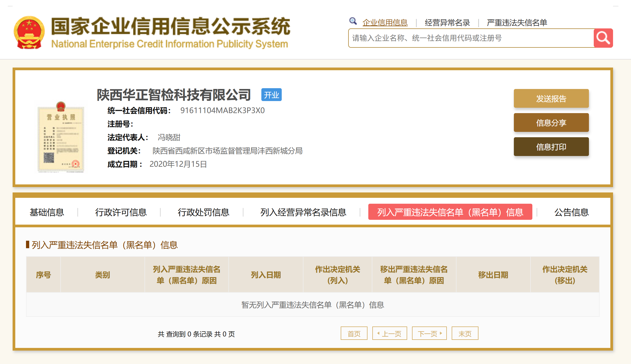Click the 信息分享 button
Screen dimensions: 631x364
tap(551, 123)
